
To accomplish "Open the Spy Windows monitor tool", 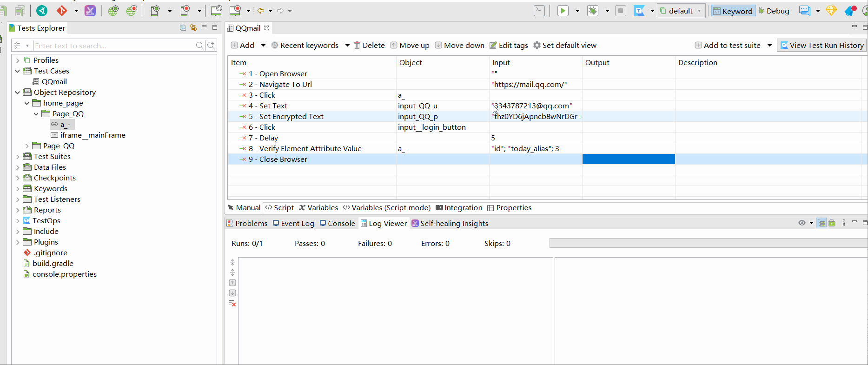I will click(216, 11).
